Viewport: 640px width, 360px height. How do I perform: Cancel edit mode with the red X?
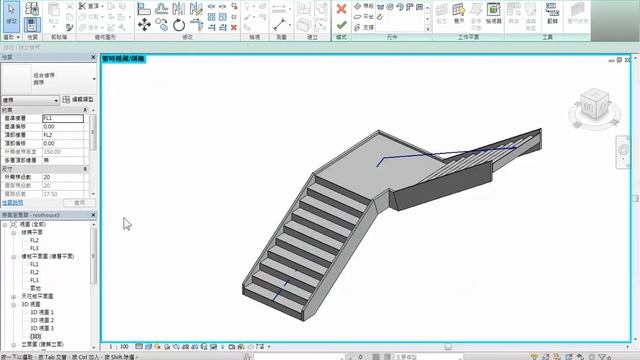[342, 9]
